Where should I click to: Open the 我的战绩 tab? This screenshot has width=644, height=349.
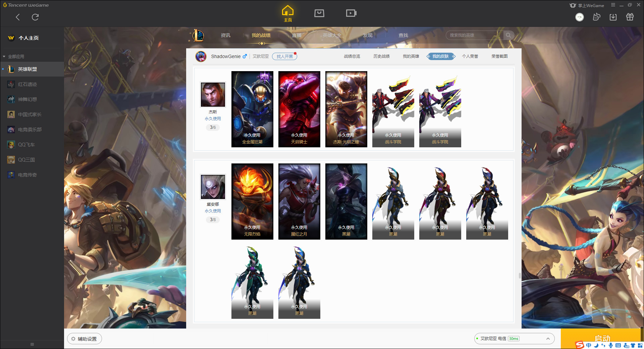click(x=261, y=35)
